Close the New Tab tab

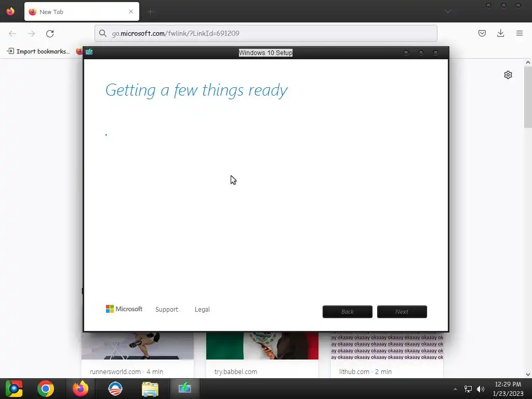(x=130, y=11)
